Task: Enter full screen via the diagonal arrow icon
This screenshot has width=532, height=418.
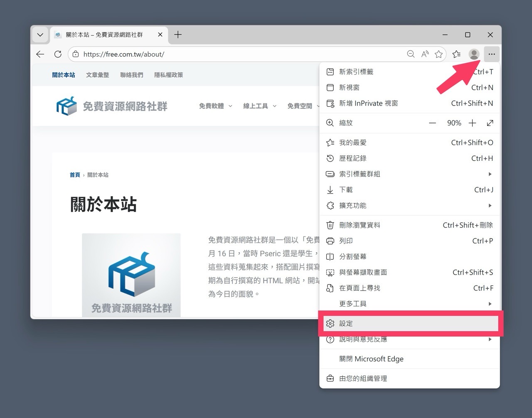Action: (490, 123)
